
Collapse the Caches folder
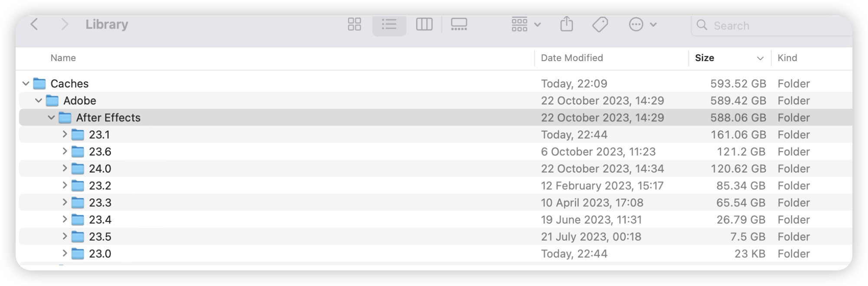(26, 83)
